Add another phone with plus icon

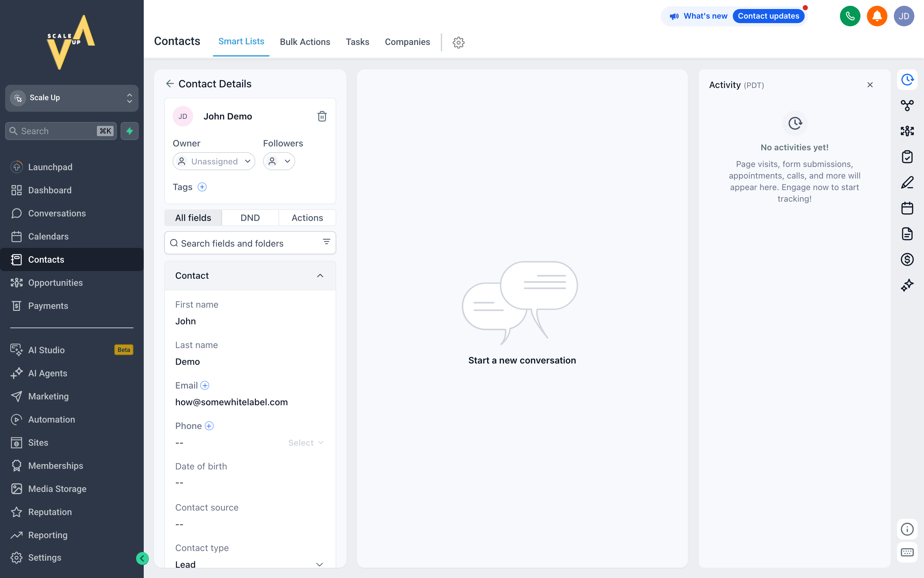(209, 426)
